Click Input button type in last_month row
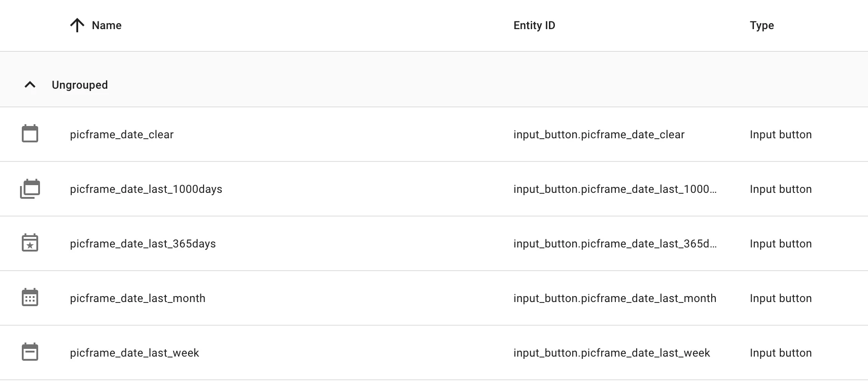Screen dimensions: 868x383 pyautogui.click(x=781, y=298)
